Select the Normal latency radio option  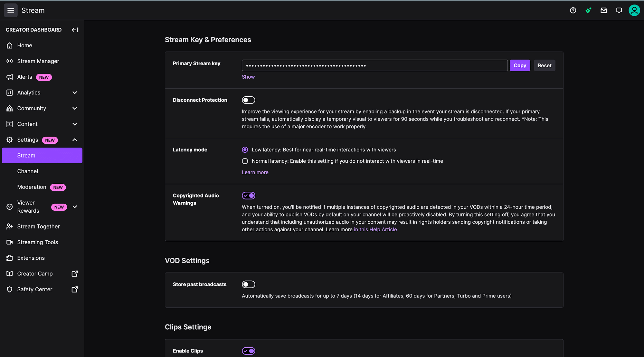(x=245, y=161)
